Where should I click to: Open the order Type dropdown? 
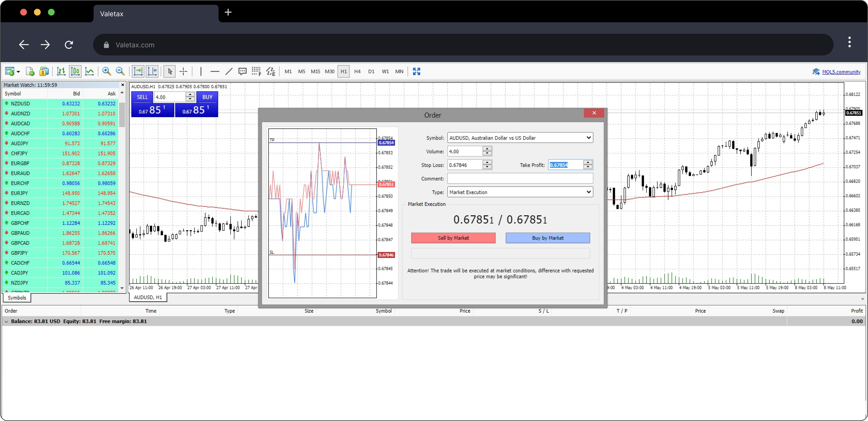pyautogui.click(x=588, y=192)
